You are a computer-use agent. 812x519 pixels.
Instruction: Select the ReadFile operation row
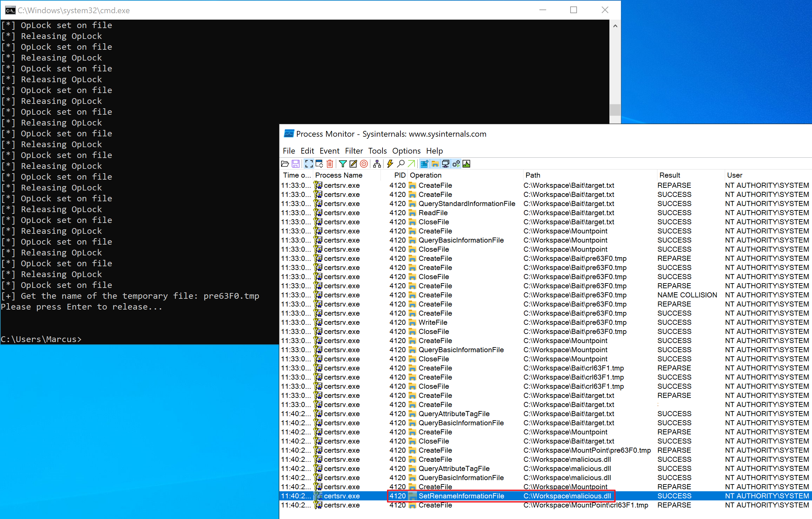point(545,213)
